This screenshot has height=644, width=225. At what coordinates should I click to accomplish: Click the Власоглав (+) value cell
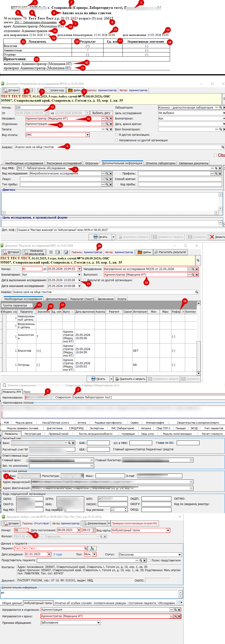[44, 351]
